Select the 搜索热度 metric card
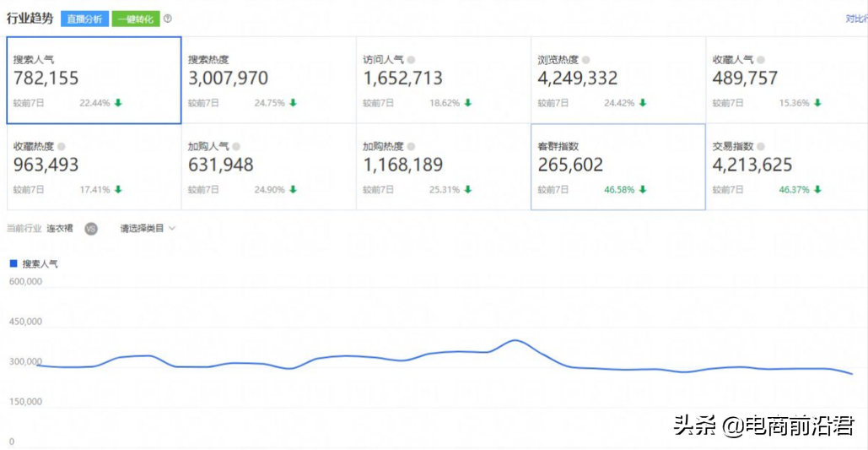 268,80
